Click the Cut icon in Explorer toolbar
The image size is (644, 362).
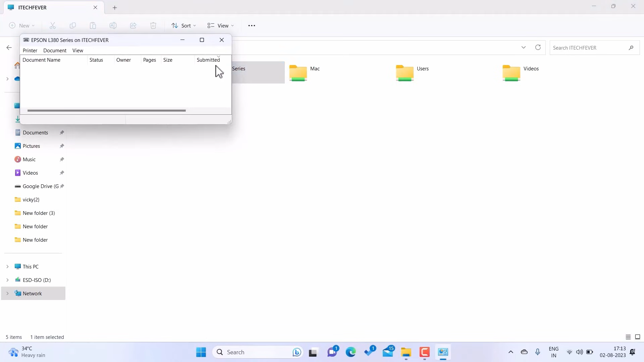53,25
